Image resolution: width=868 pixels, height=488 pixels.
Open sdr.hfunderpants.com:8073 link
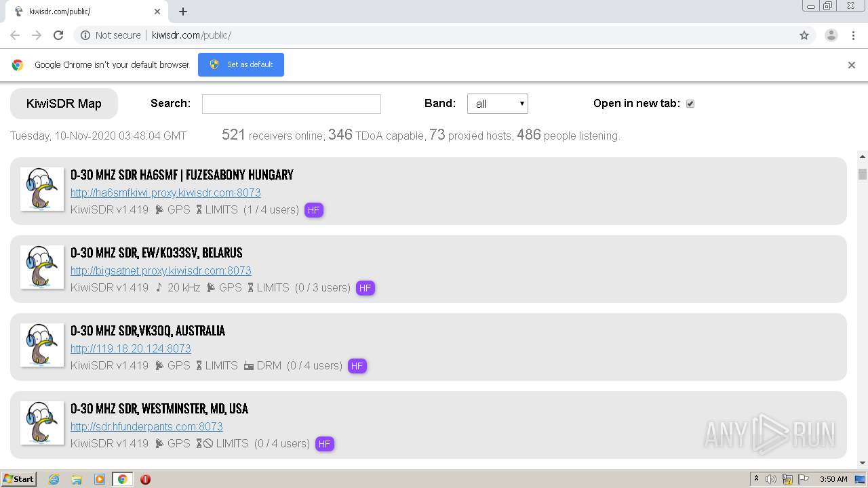click(146, 426)
